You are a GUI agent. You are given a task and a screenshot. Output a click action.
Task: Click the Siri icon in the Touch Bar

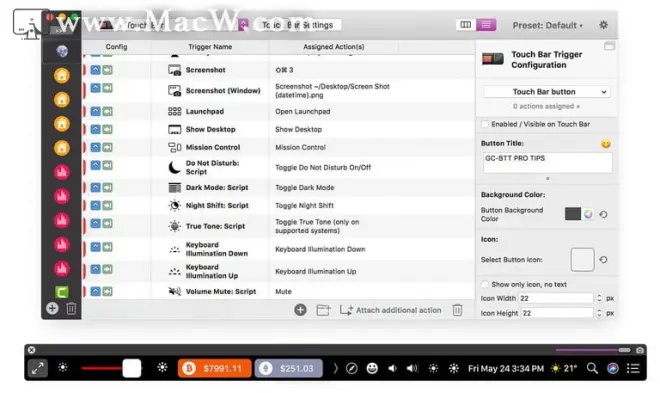point(612,369)
